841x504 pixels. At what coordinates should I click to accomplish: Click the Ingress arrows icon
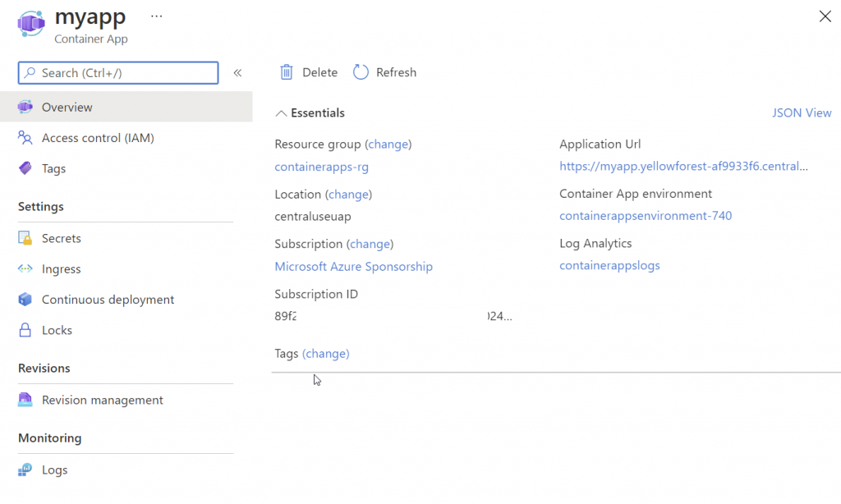tap(25, 268)
